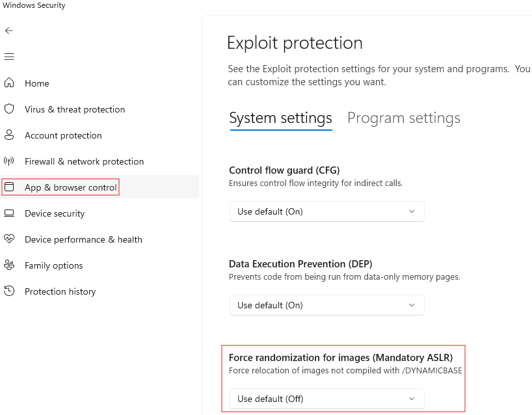The image size is (532, 415).
Task: Click the Firewall & network protection antenna icon
Action: 9,161
